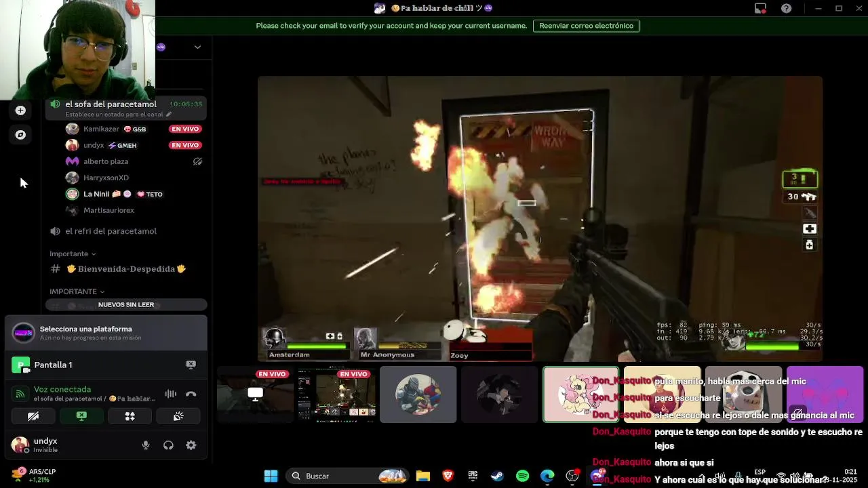
Task: Open connection info signal icon
Action: (20, 394)
